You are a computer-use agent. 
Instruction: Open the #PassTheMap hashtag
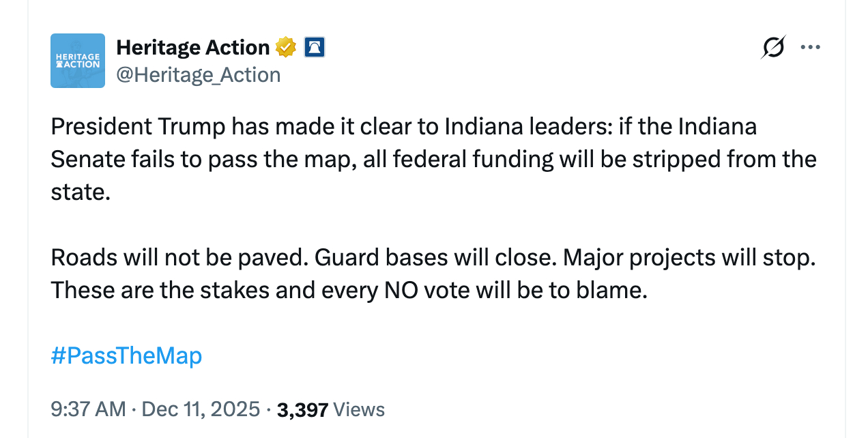pyautogui.click(x=126, y=355)
